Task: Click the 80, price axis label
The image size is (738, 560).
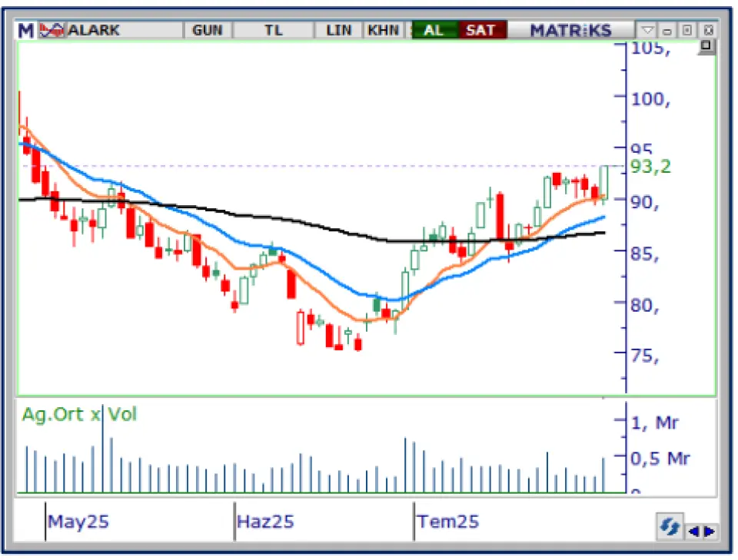Action: (x=645, y=306)
